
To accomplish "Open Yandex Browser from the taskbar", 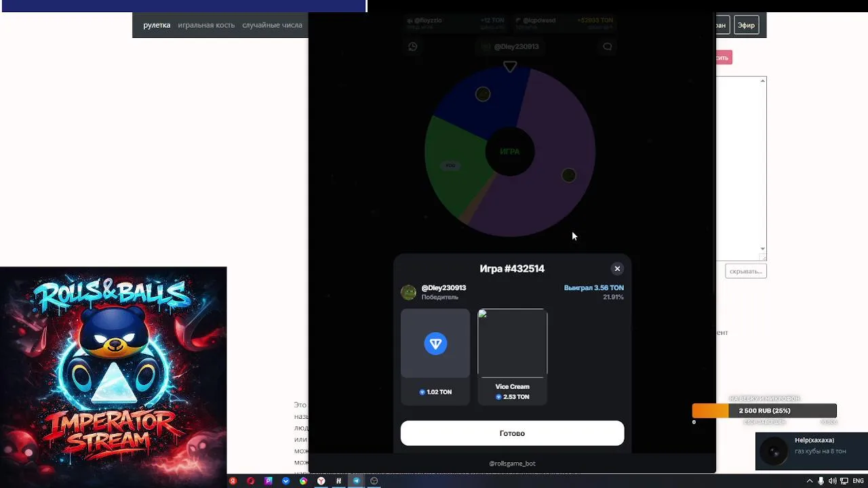I will coord(321,481).
